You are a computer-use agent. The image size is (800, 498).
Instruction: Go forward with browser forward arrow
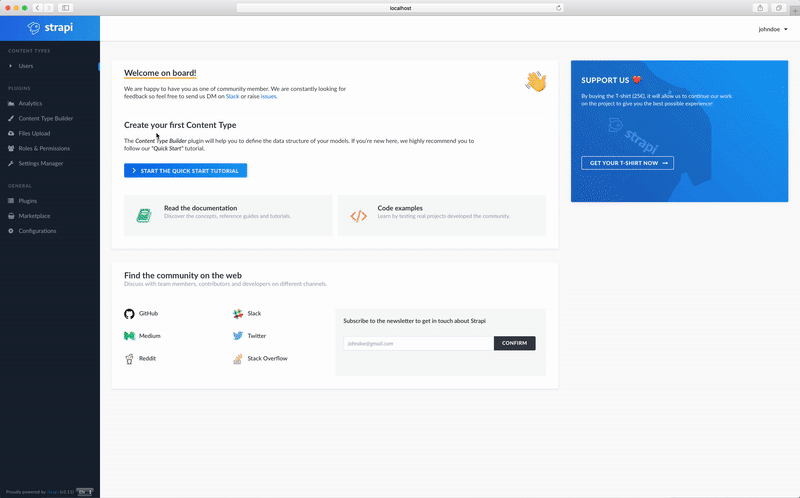coord(49,8)
